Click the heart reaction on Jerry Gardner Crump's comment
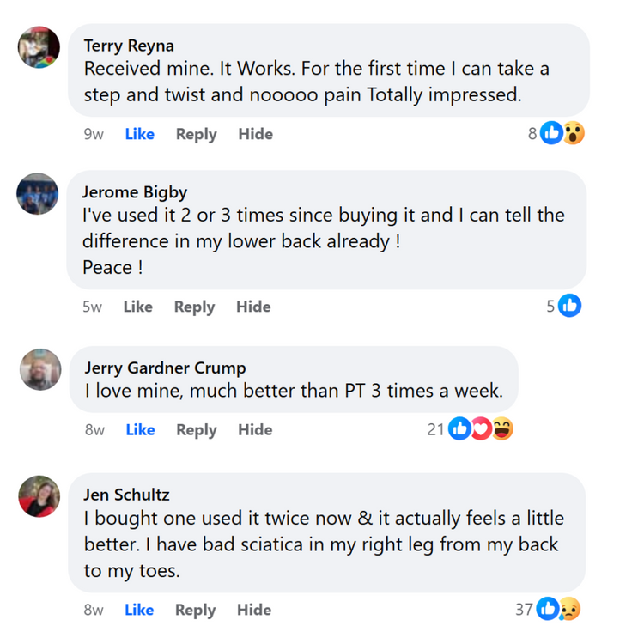 [x=482, y=429]
